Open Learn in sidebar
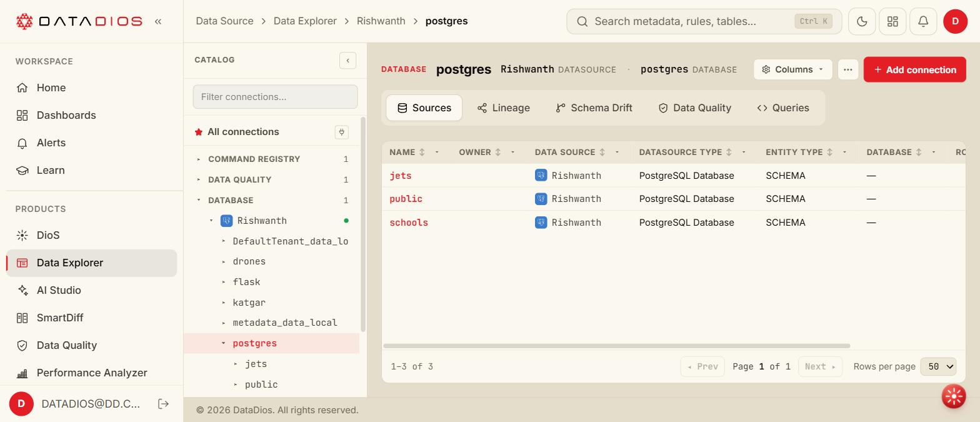The height and width of the screenshot is (422, 980). coord(91,170)
